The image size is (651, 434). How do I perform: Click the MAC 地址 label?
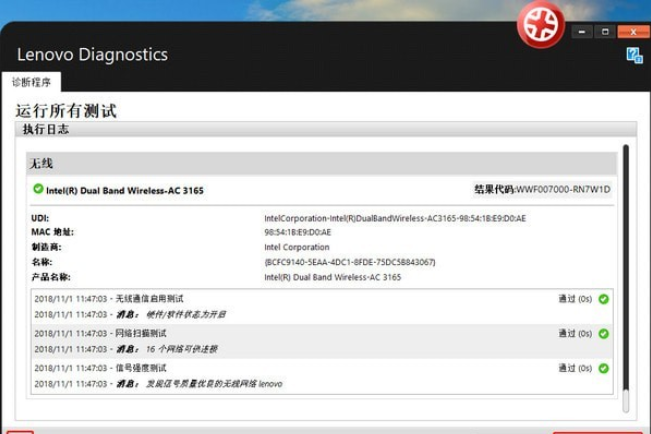point(52,232)
